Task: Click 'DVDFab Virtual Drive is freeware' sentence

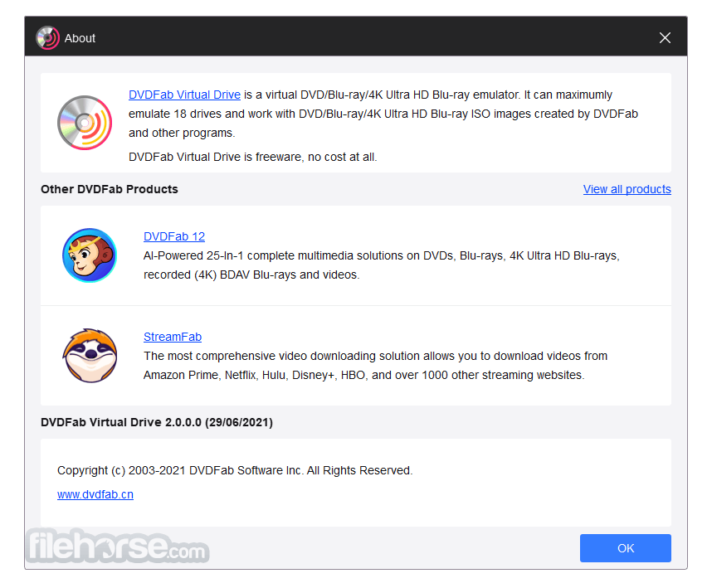Action: (253, 157)
